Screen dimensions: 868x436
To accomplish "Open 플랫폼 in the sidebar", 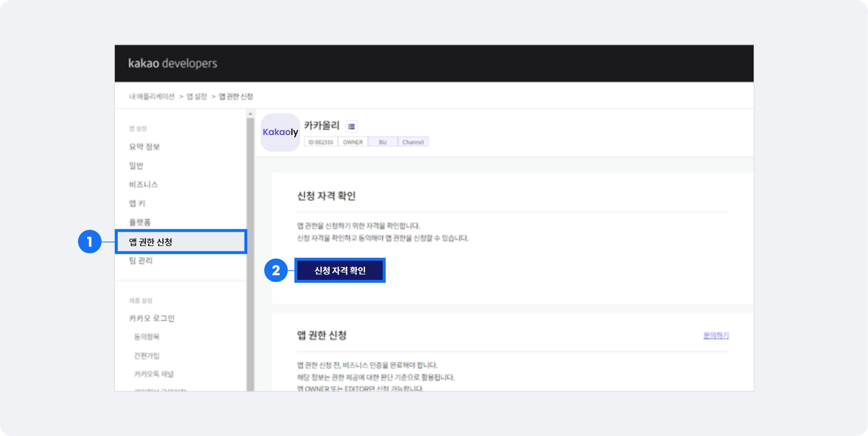I will pyautogui.click(x=140, y=222).
